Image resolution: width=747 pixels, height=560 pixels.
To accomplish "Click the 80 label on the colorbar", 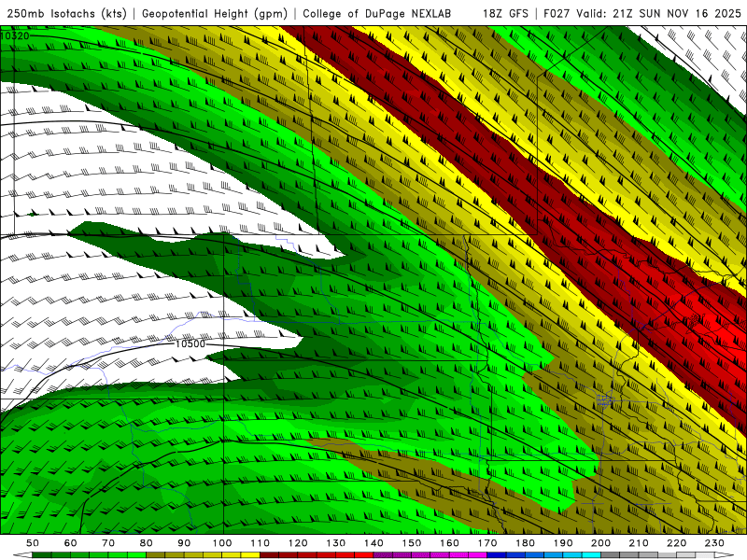I will (x=146, y=543).
